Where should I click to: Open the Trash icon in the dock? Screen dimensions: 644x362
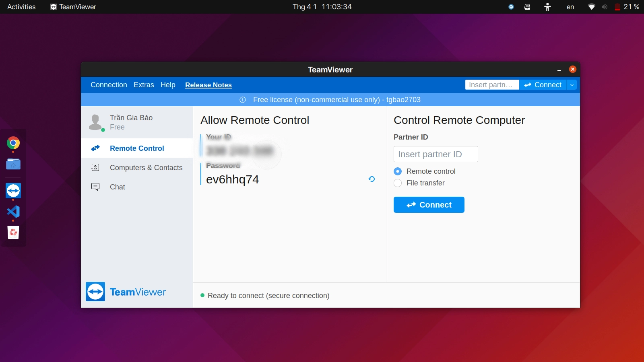coord(13,232)
